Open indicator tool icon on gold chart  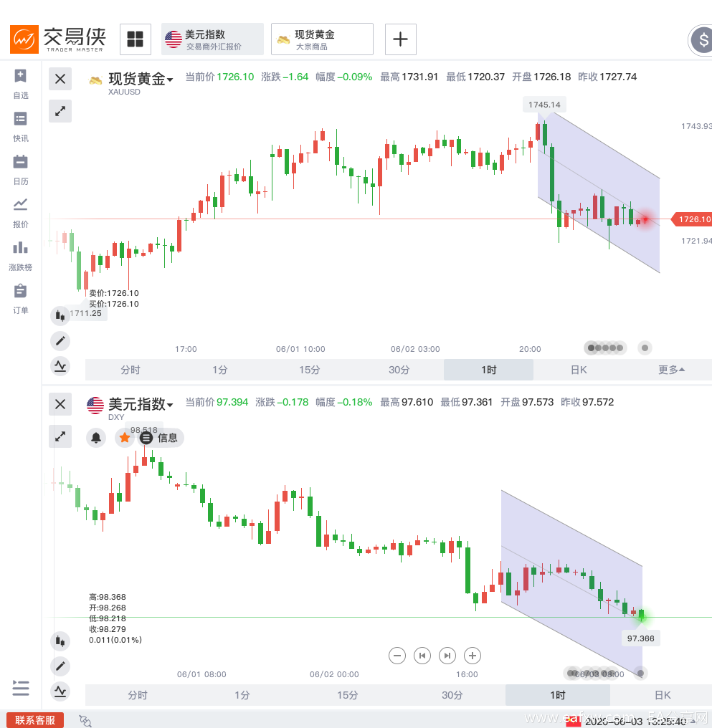60,366
